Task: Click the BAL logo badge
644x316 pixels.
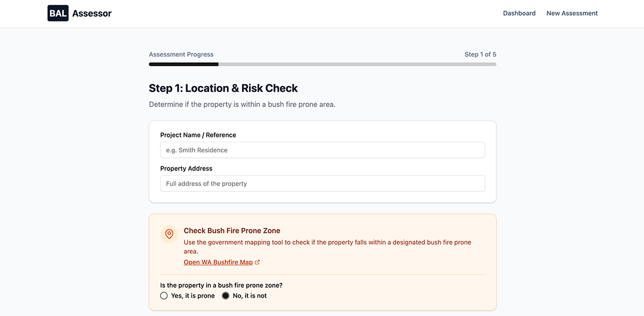Action: [58, 13]
